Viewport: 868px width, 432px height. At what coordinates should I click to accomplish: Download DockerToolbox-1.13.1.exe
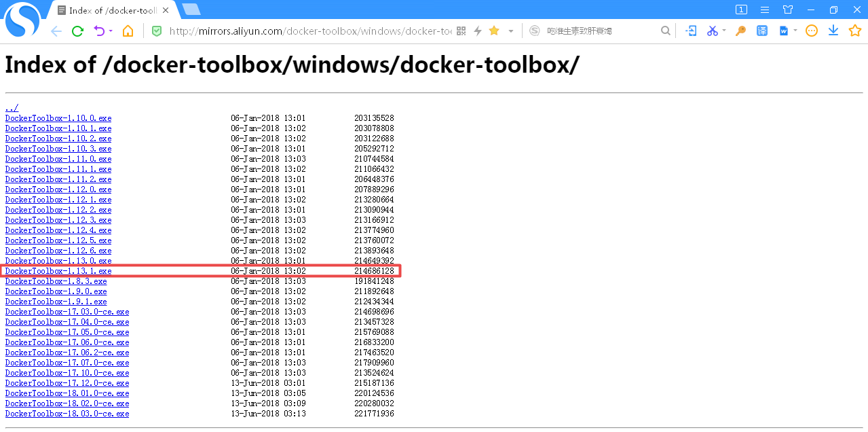(x=58, y=270)
